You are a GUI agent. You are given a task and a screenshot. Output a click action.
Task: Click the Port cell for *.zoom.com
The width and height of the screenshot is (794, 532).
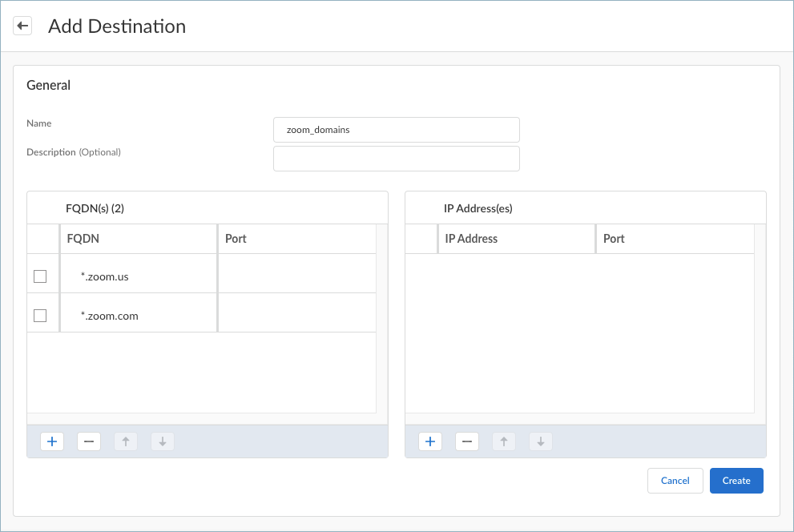296,316
